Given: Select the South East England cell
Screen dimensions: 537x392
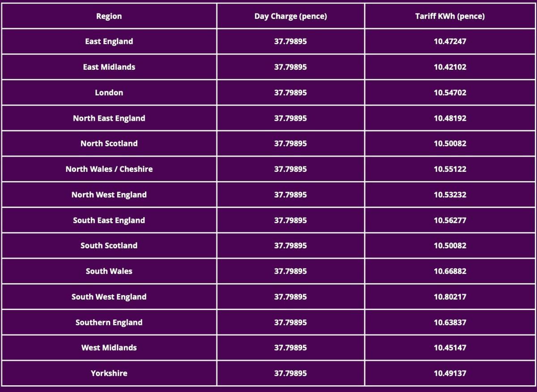Looking at the screenshot, I should point(109,220).
